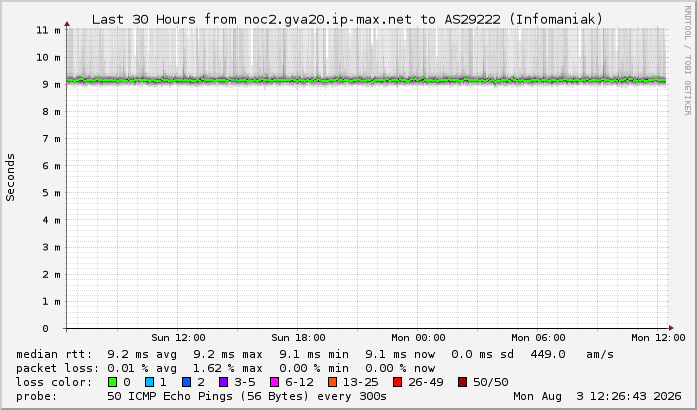The height and width of the screenshot is (410, 697).
Task: Click the '1.62 % max' packet loss value
Action: point(228,368)
